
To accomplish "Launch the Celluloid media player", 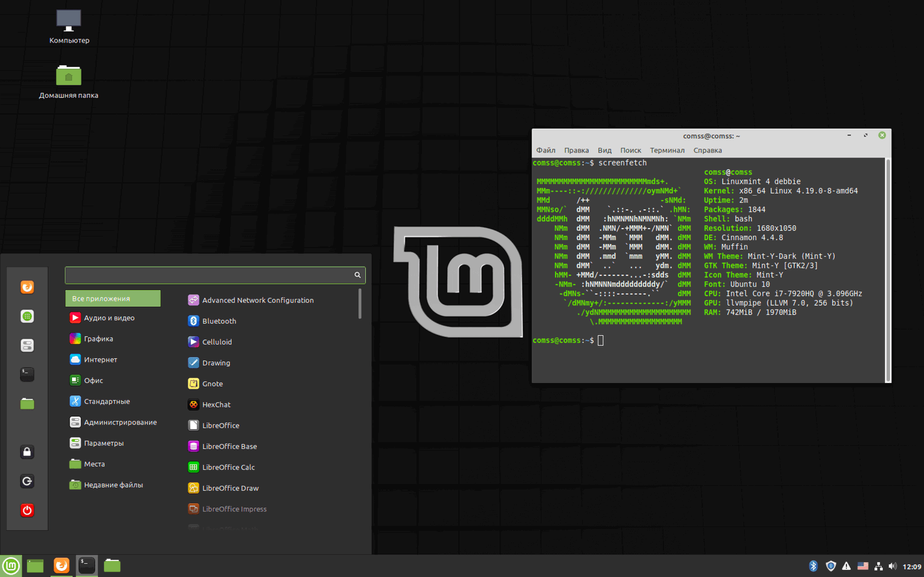I will pos(217,341).
